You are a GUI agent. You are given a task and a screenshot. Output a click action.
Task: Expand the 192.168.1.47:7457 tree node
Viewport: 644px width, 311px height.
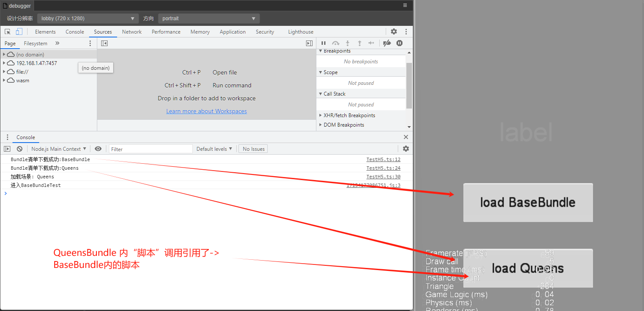click(4, 63)
